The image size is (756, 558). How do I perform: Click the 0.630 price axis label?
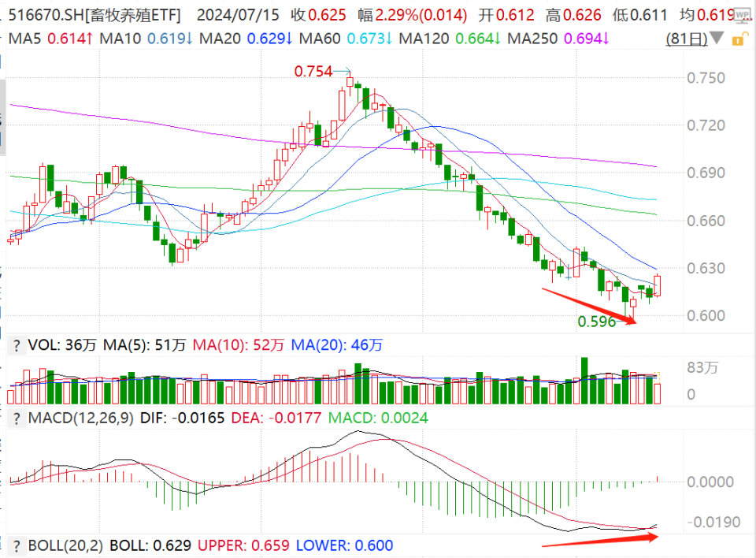pyautogui.click(x=706, y=269)
